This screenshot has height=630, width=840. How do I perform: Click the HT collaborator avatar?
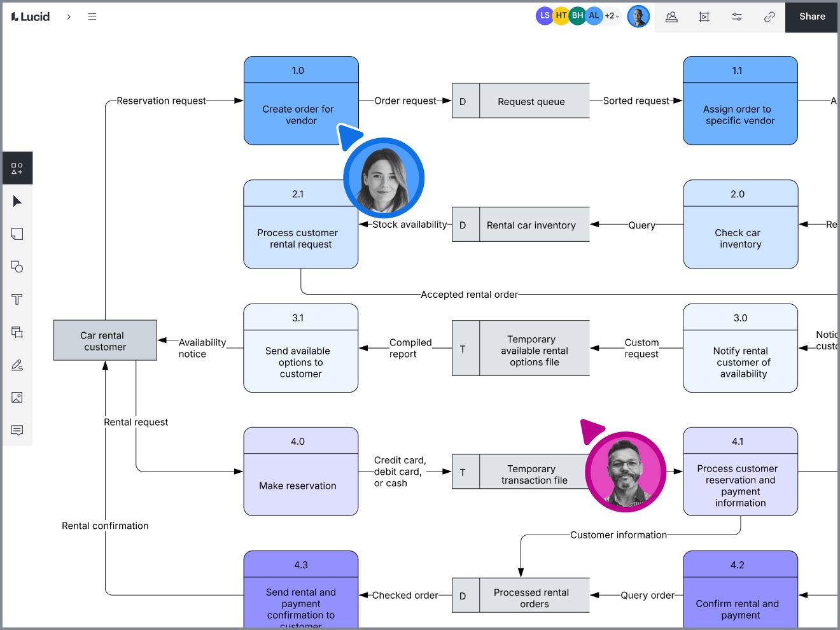click(x=561, y=16)
